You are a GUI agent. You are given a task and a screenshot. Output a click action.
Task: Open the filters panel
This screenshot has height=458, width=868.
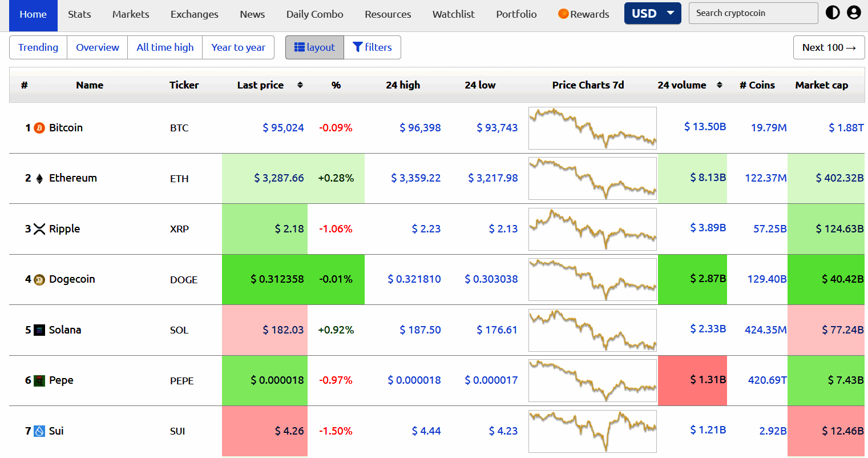[x=372, y=47]
